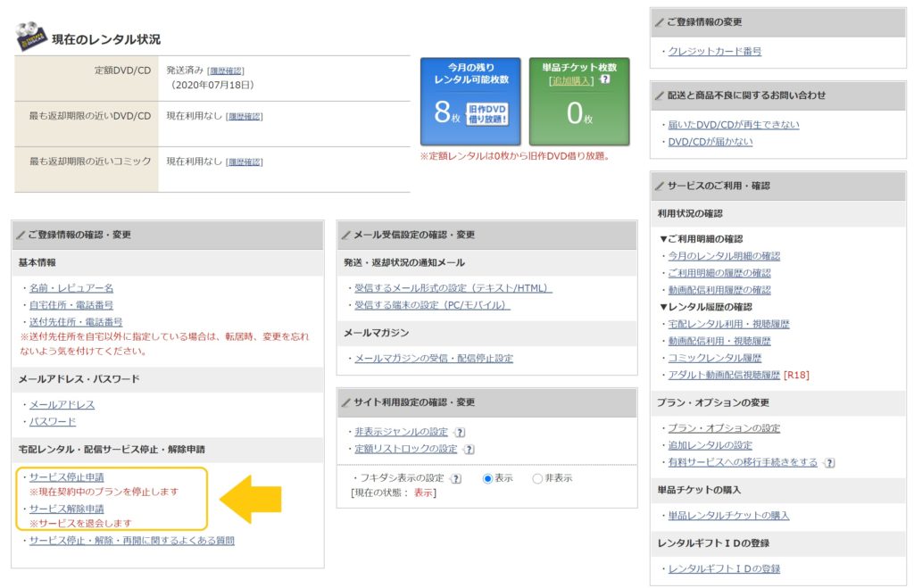This screenshot has width=914, height=588.
Task: Click the help icon beside 追加購入
Action: tap(605, 79)
